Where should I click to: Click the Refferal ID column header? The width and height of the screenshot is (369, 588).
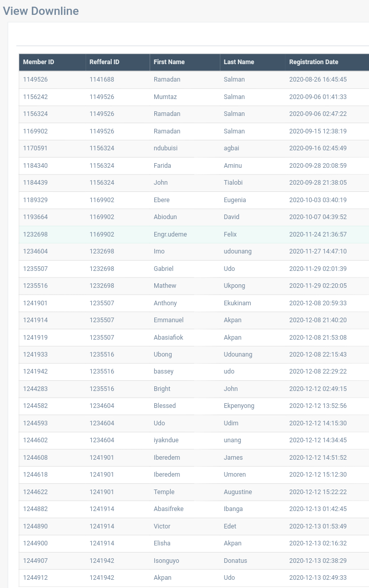[x=104, y=62]
